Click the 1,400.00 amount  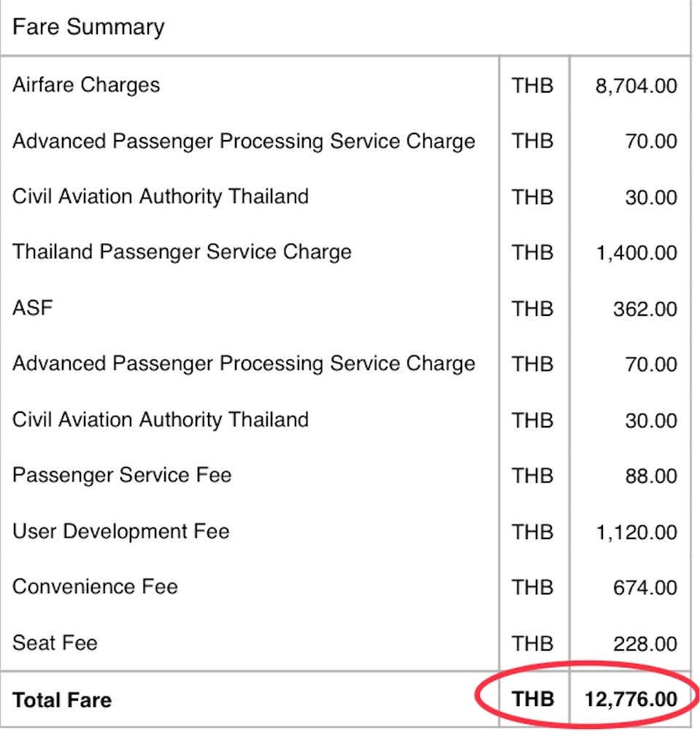[x=636, y=253]
